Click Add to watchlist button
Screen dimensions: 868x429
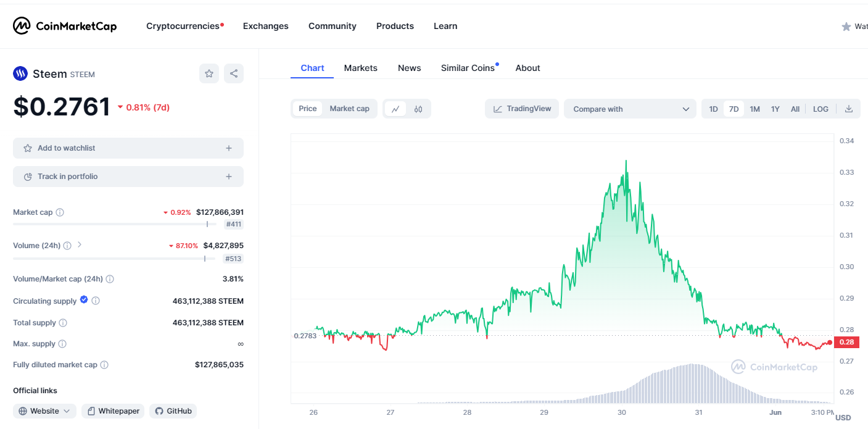128,148
